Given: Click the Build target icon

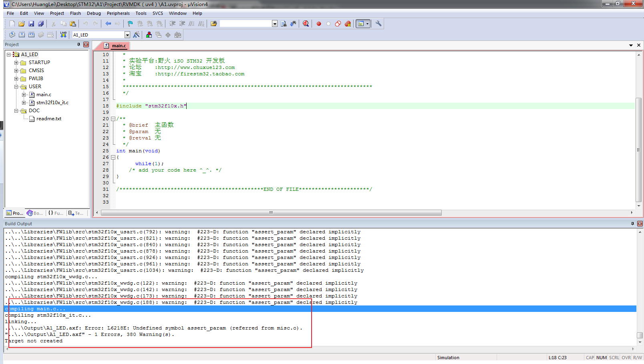Looking at the screenshot, I should coord(22,35).
